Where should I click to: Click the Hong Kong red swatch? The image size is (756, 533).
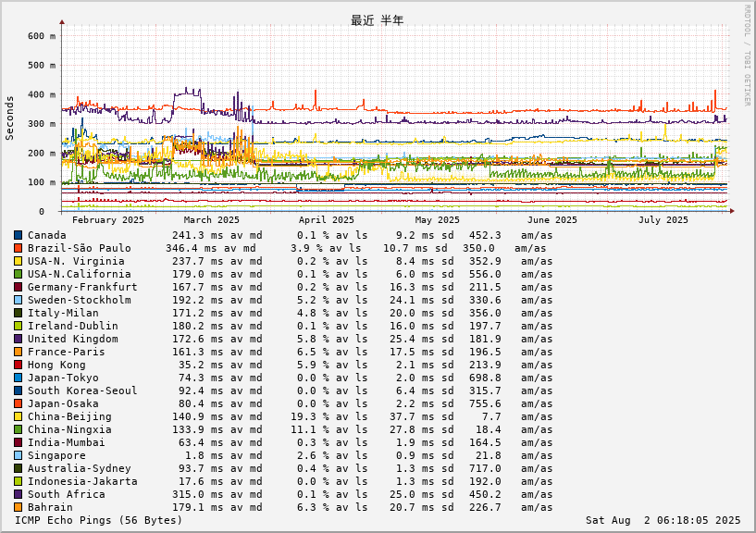(x=18, y=366)
